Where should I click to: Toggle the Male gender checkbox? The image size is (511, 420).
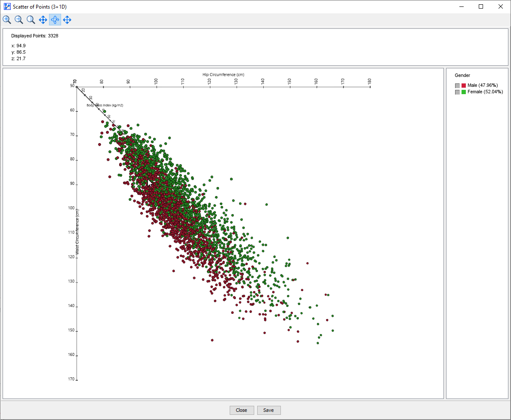457,86
